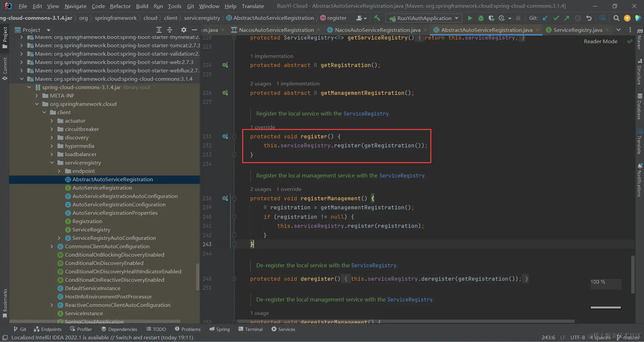
Task: Start debugging with the bug icon
Action: [x=481, y=18]
